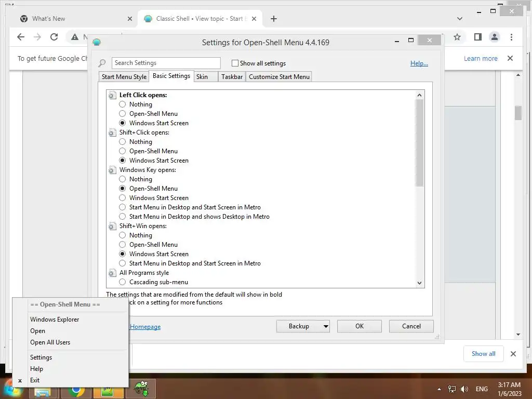Click the Left Click opens setting icon
The width and height of the screenshot is (532, 399).
point(112,96)
